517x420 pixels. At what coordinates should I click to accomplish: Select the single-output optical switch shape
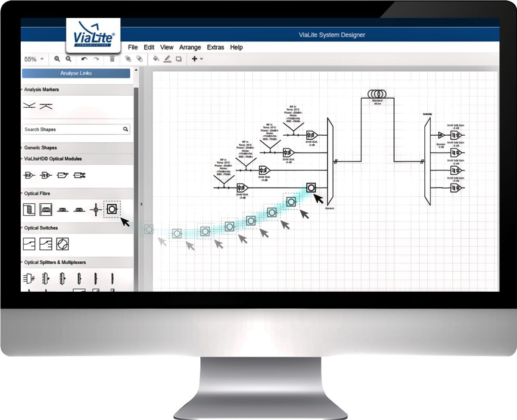click(29, 244)
